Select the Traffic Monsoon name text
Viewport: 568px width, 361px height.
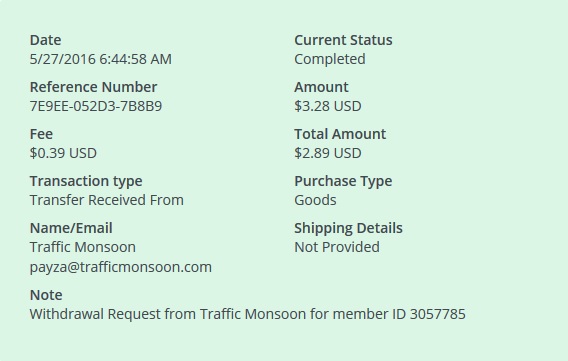pyautogui.click(x=83, y=247)
